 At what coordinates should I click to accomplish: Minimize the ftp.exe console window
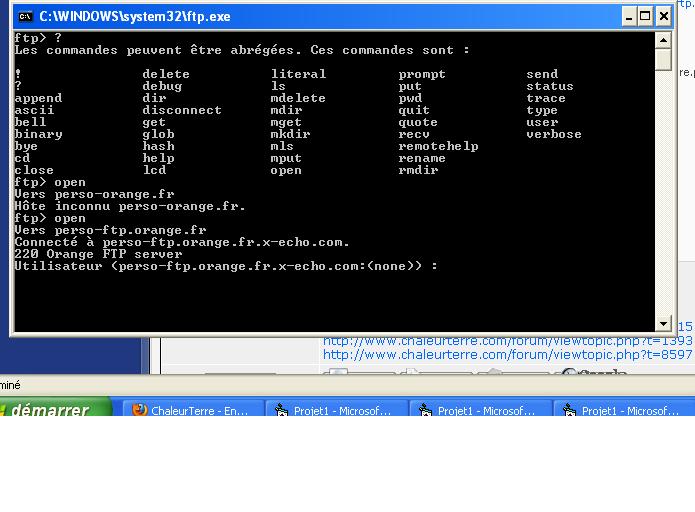[628, 16]
